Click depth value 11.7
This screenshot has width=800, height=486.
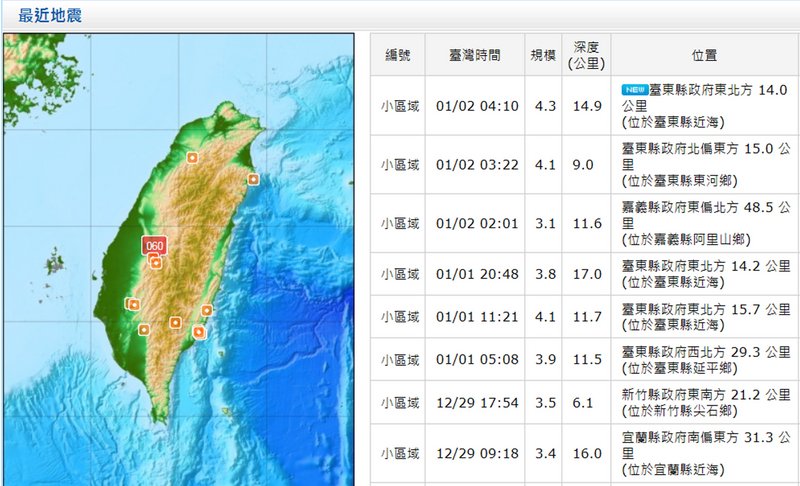[587, 317]
